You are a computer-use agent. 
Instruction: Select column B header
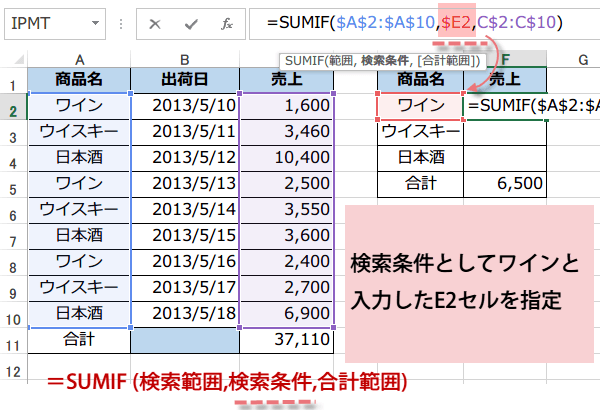tap(185, 60)
